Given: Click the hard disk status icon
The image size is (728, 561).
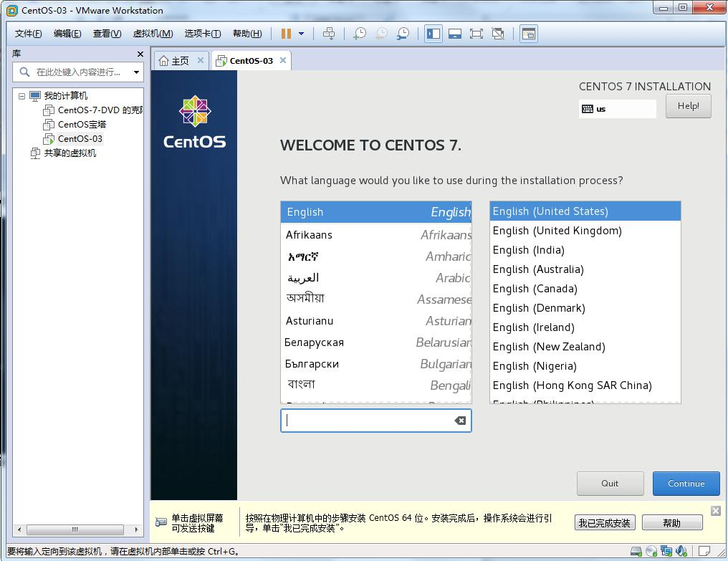Looking at the screenshot, I should pyautogui.click(x=636, y=551).
